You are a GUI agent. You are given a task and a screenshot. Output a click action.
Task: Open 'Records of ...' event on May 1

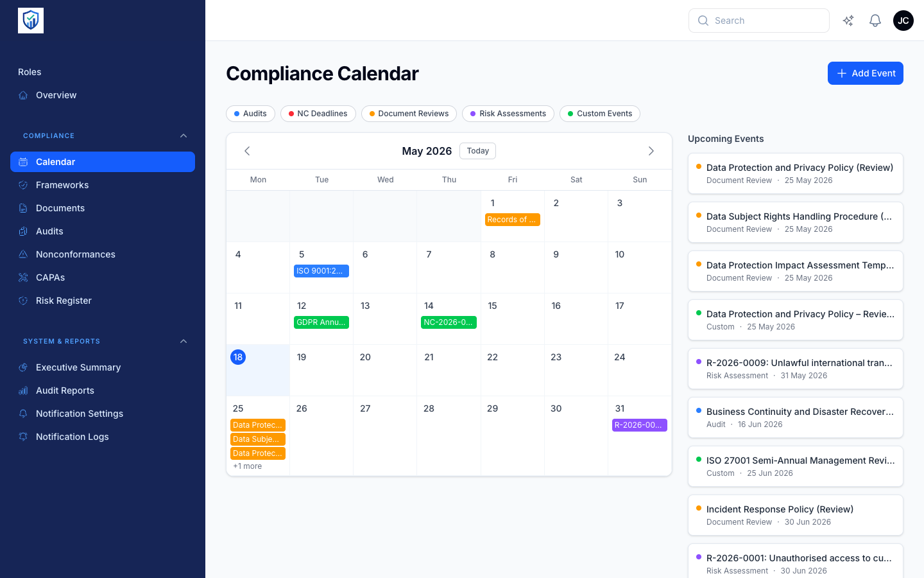[513, 220]
